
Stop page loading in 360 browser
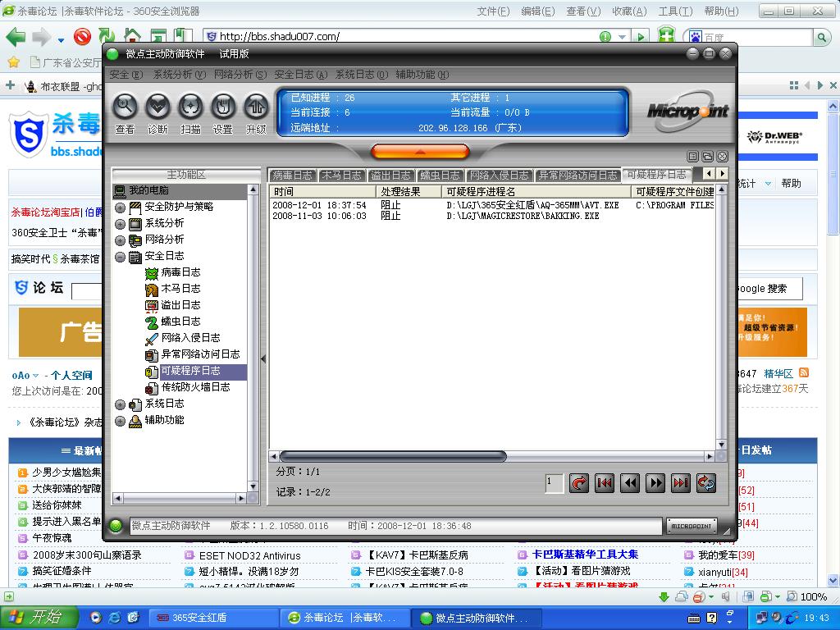coord(83,36)
